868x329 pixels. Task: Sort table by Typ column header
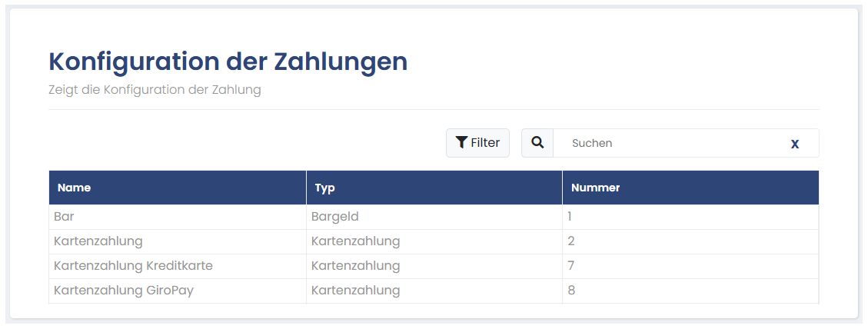click(324, 188)
